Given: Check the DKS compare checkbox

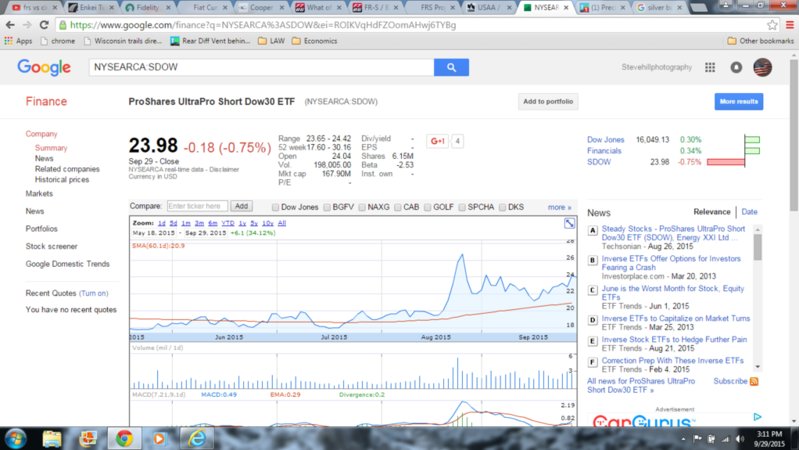Looking at the screenshot, I should pos(502,207).
